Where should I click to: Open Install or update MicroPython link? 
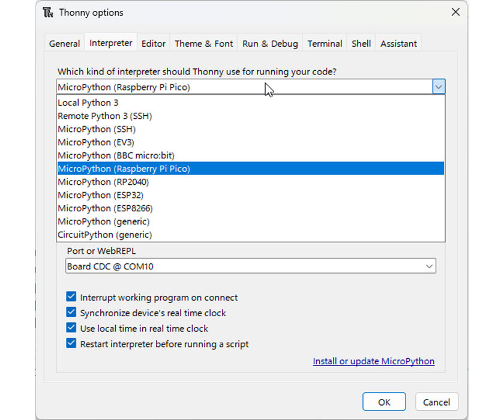(x=373, y=361)
